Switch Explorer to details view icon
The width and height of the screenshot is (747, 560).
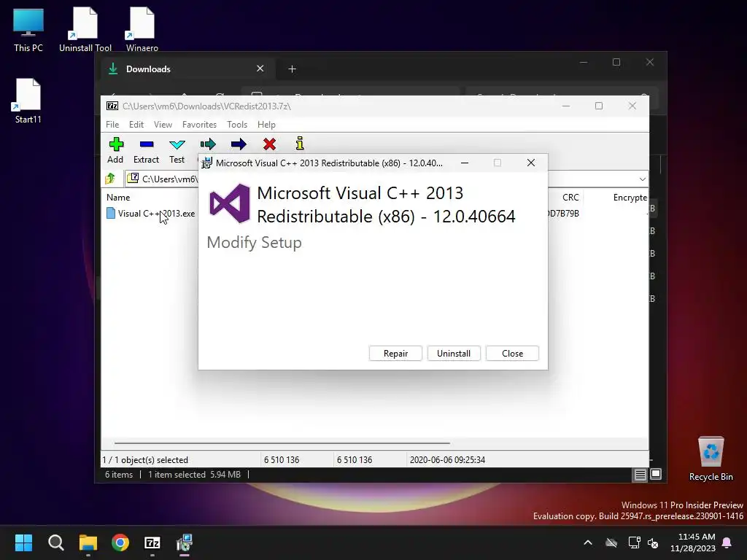coord(640,474)
